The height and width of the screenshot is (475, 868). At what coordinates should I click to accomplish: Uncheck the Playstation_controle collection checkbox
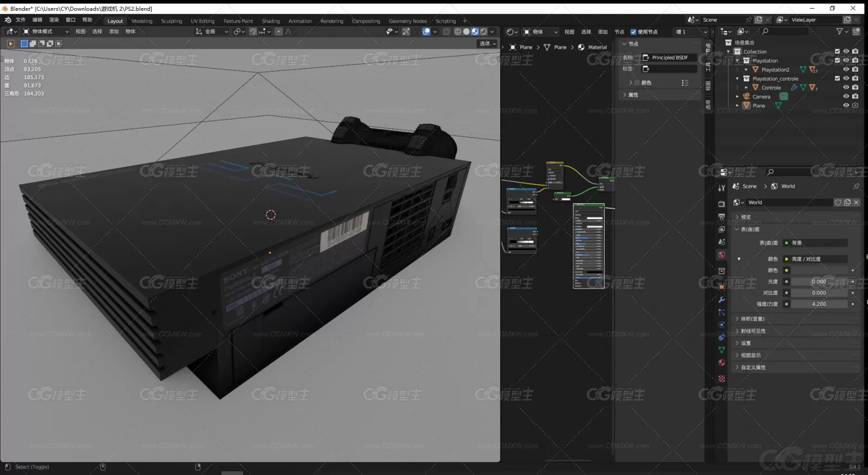click(837, 78)
